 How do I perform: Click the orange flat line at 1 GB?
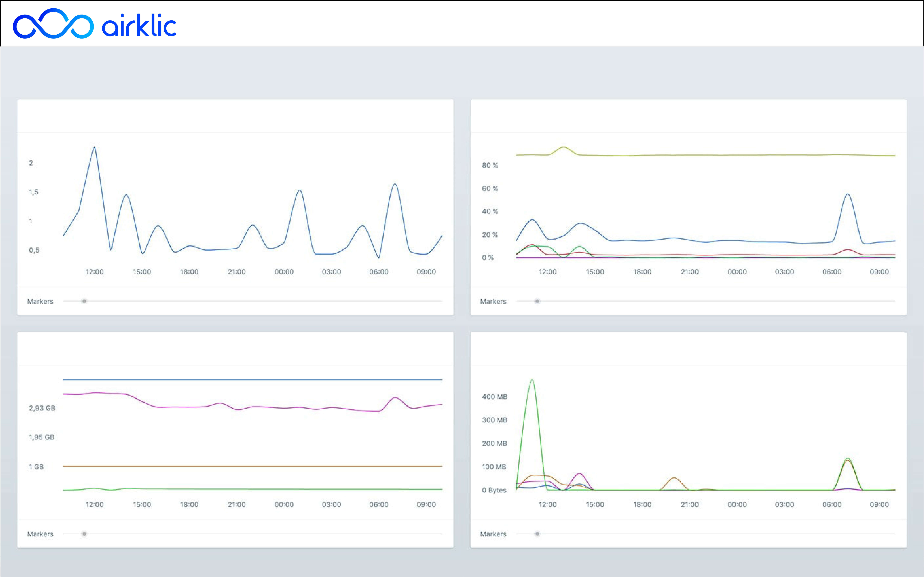point(252,466)
